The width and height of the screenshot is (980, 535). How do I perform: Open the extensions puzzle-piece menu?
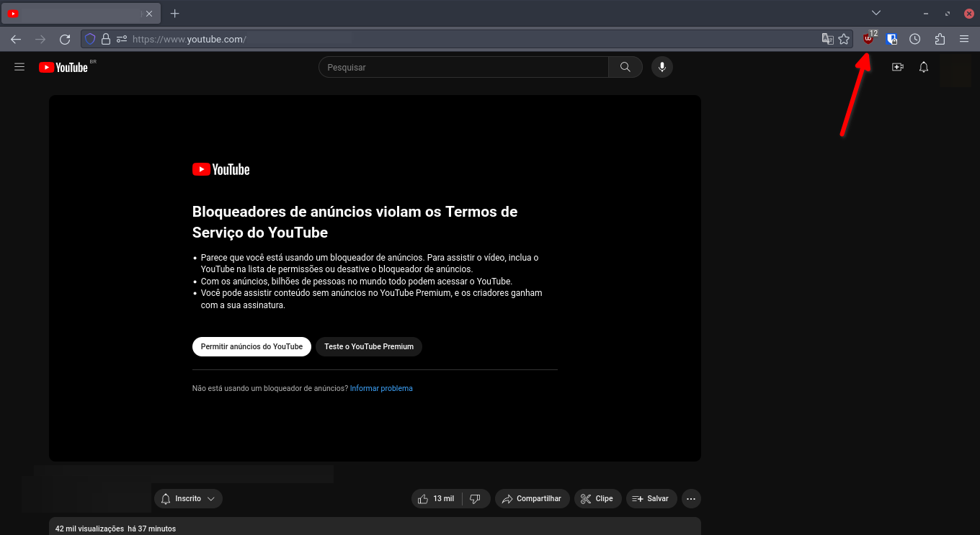[x=940, y=39]
